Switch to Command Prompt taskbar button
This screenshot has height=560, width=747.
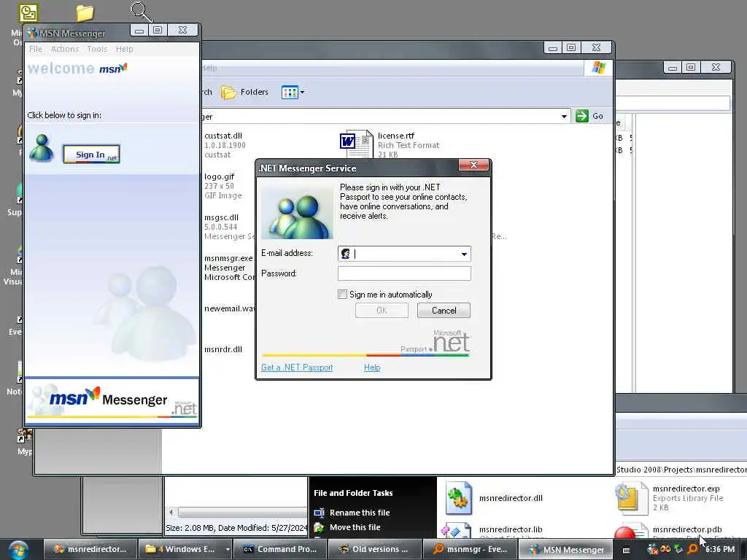pos(280,550)
